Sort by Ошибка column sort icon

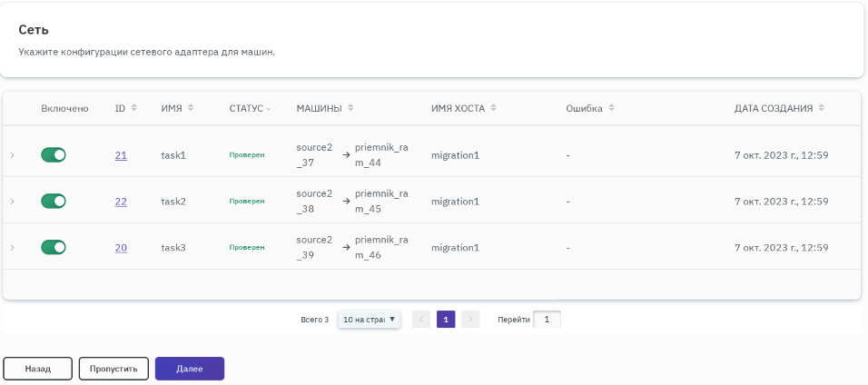612,108
